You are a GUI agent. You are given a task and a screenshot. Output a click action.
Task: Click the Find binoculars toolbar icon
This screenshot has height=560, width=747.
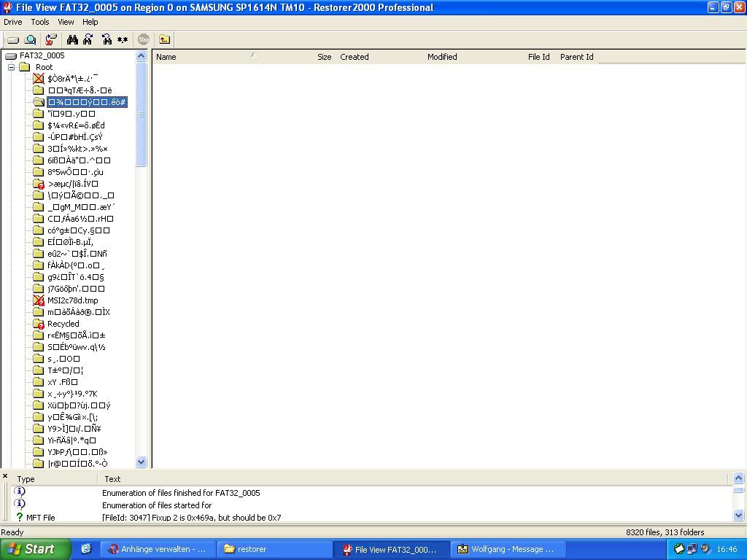tap(72, 39)
